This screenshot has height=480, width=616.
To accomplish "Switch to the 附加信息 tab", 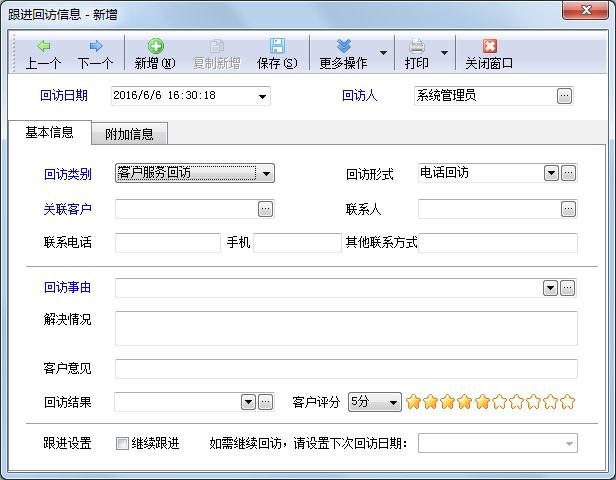I will pyautogui.click(x=129, y=134).
